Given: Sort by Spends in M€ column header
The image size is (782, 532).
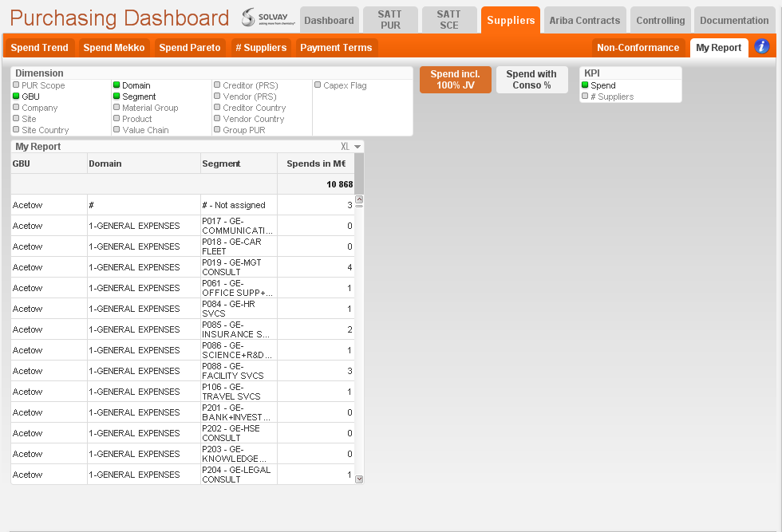Looking at the screenshot, I should coord(316,164).
